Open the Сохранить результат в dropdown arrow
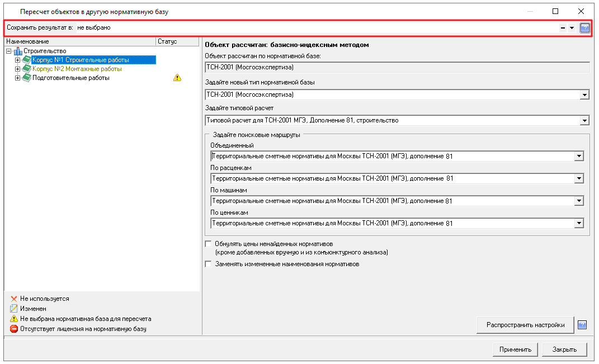Image resolution: width=599 pixels, height=364 pixels. click(572, 28)
